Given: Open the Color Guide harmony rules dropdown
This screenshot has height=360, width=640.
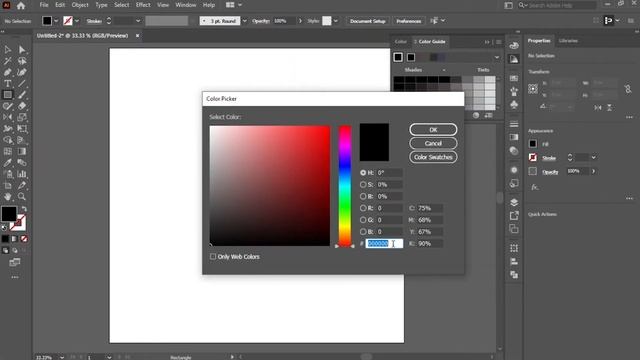Looking at the screenshot, I should click(497, 58).
